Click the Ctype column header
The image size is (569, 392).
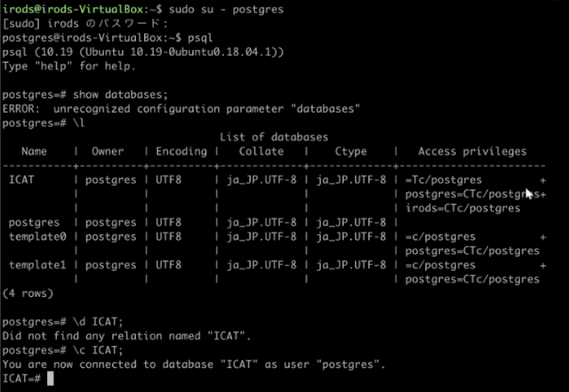pyautogui.click(x=351, y=152)
